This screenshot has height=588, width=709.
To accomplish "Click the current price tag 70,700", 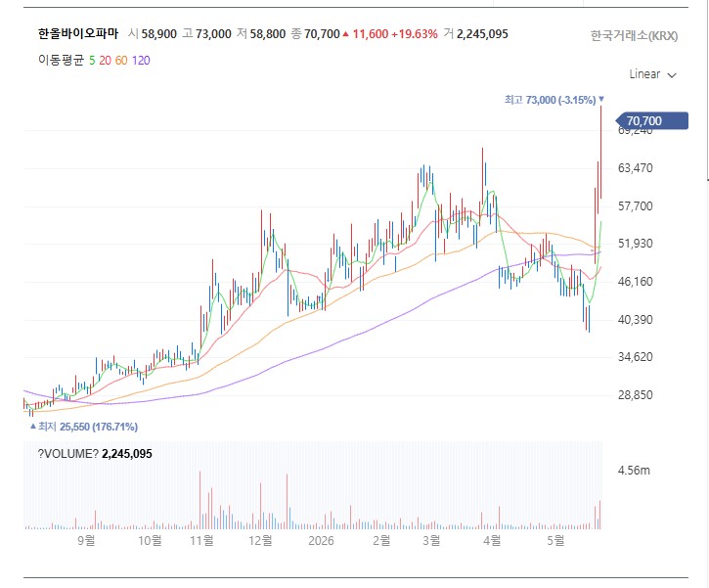I will click(651, 120).
